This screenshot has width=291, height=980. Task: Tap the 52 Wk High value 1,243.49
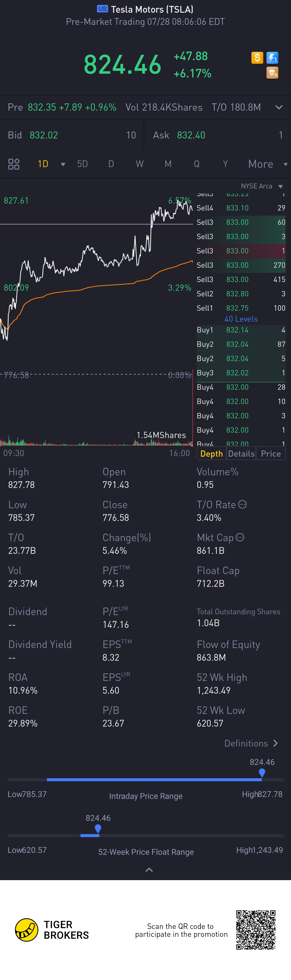click(x=213, y=690)
